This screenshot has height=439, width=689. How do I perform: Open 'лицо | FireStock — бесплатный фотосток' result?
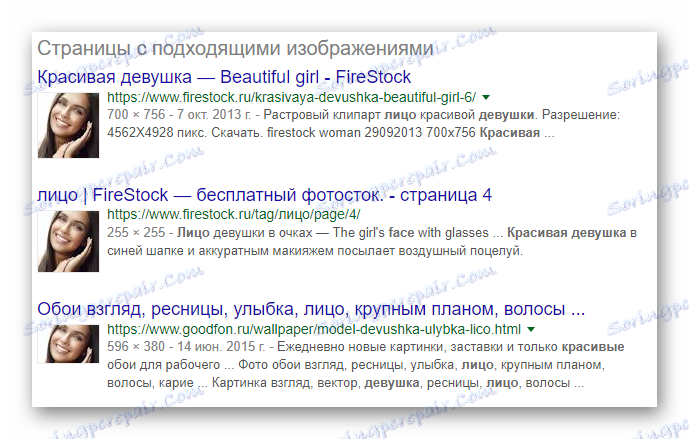(x=265, y=195)
